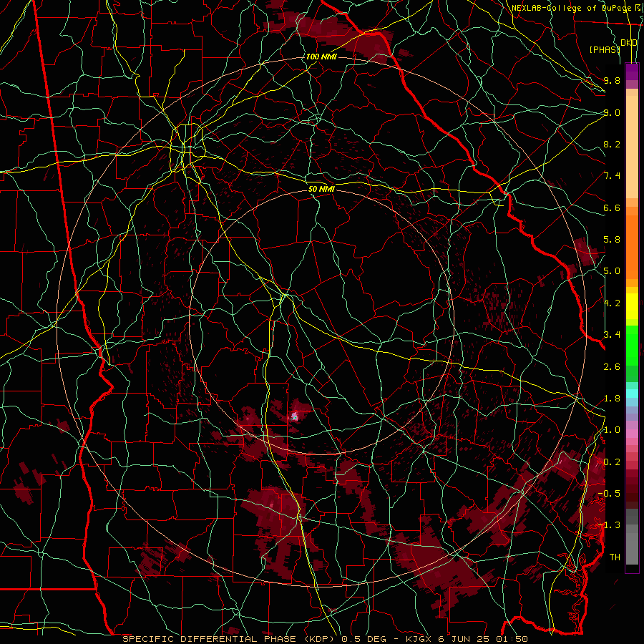Click the bright cyan-pink KDP core on map
The height and width of the screenshot is (644, 644).
[x=295, y=416]
